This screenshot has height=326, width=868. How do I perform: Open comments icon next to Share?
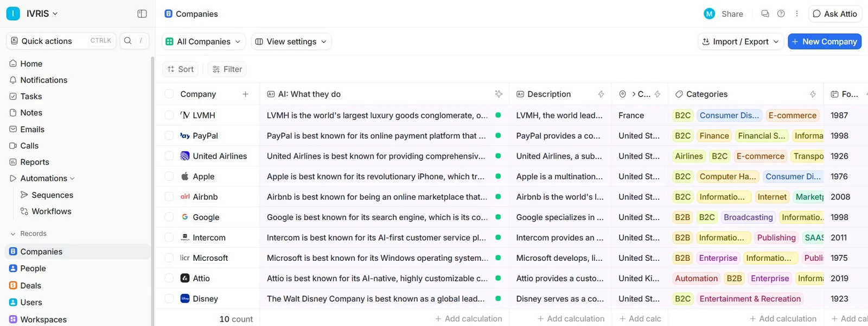[x=765, y=14]
